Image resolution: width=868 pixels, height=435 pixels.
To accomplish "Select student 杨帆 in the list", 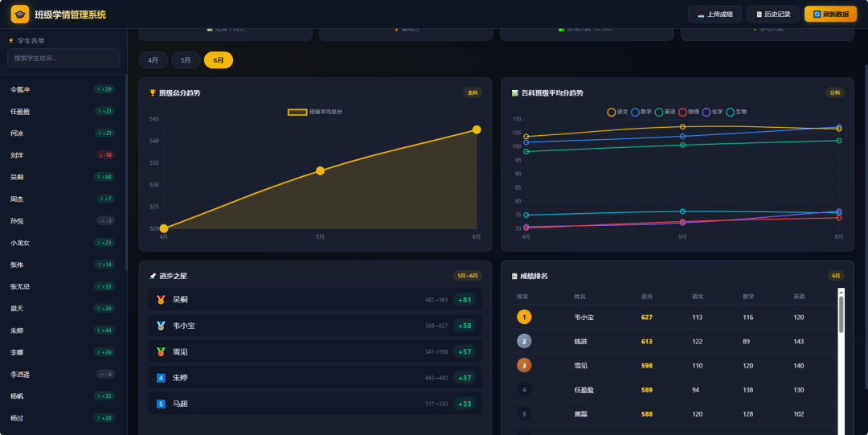I will click(x=63, y=396).
